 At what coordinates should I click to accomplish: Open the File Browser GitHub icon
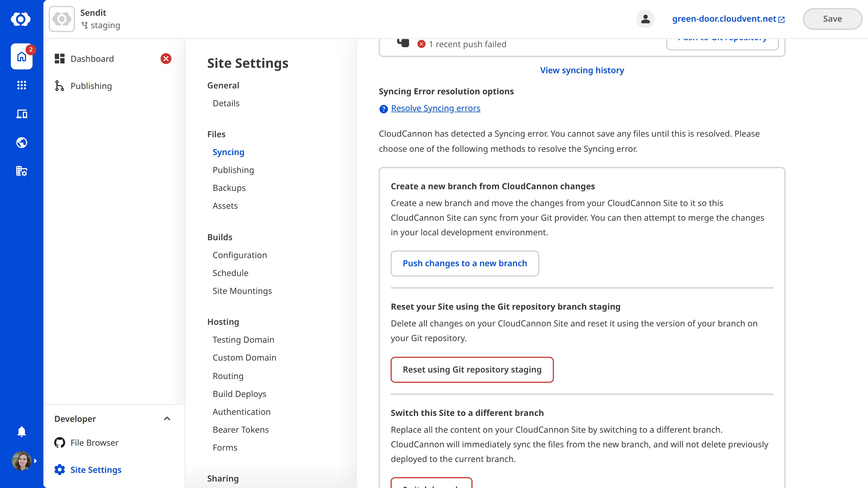pyautogui.click(x=60, y=442)
